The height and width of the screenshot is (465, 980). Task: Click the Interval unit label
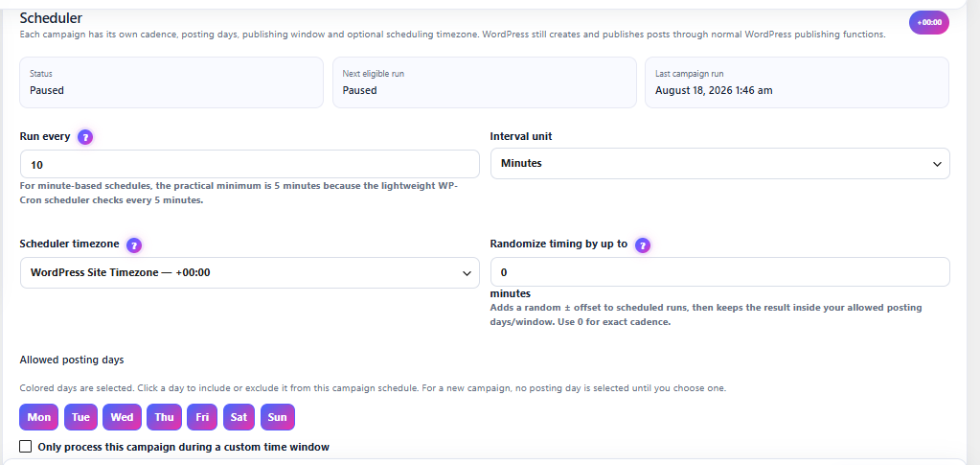(521, 136)
